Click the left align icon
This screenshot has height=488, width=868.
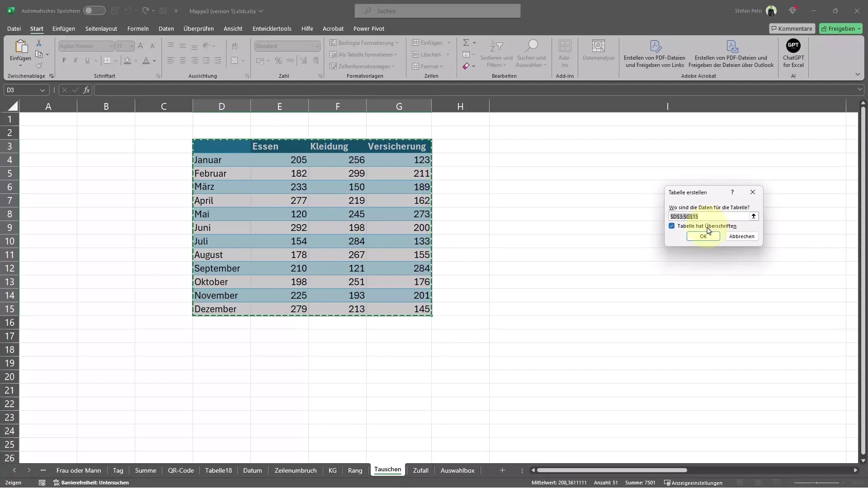coord(171,61)
